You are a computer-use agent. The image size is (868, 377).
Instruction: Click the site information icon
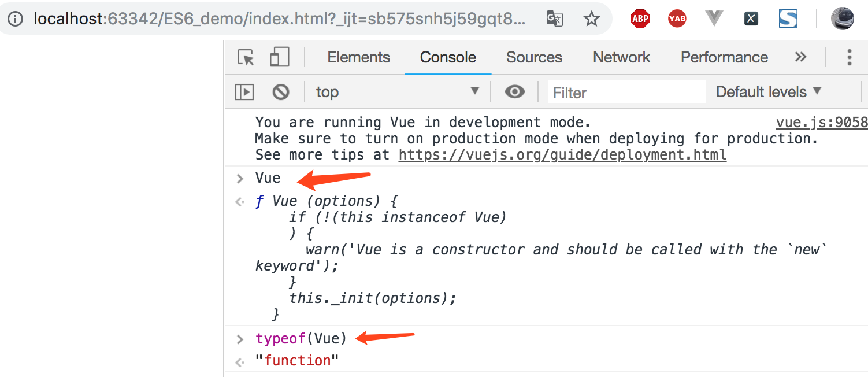coord(15,19)
